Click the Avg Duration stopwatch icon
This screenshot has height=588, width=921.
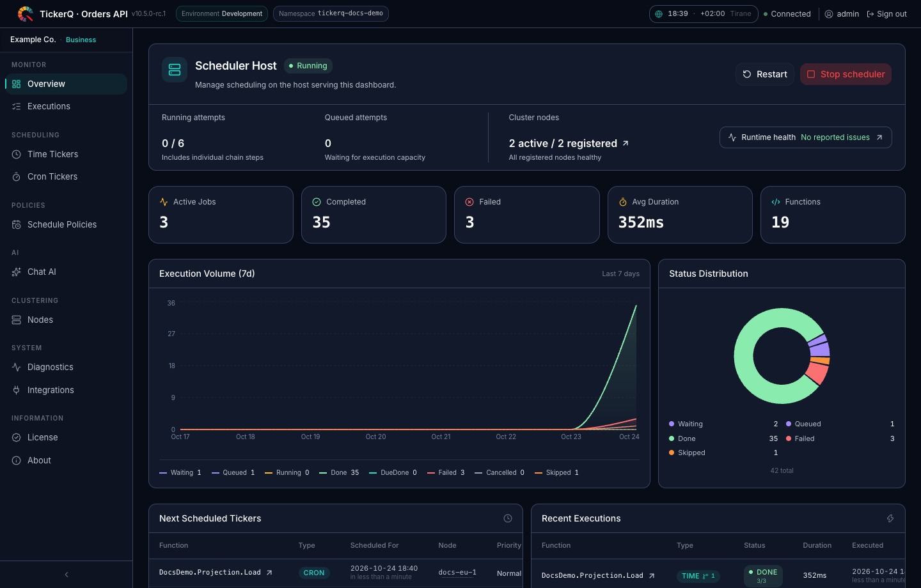click(x=623, y=202)
